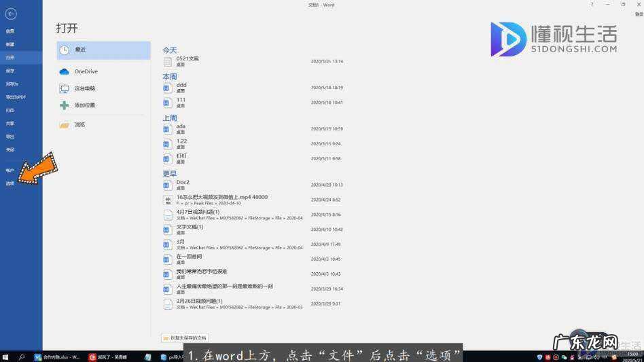This screenshot has width=644, height=362.
Task: Click the Word icon next to 1.22
Action: point(168,144)
